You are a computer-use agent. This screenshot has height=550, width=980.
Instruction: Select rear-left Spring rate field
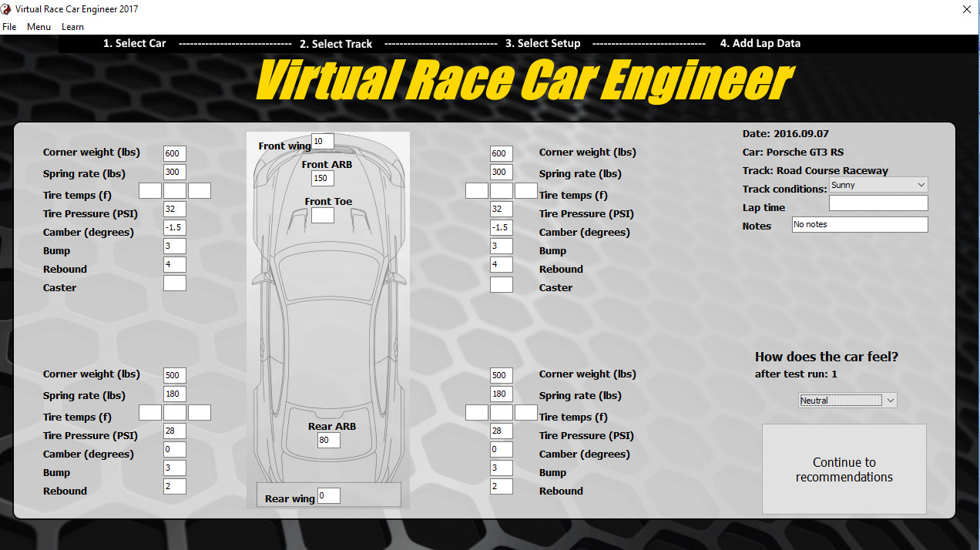[175, 394]
